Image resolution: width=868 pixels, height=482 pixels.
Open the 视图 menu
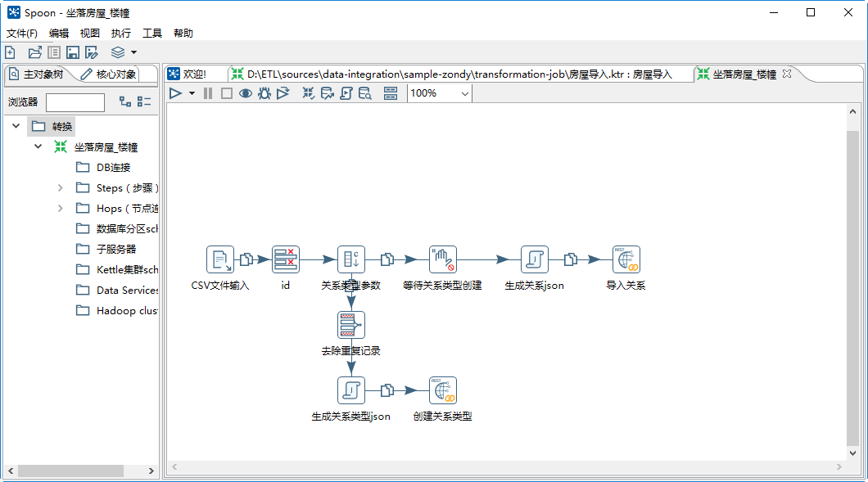coord(90,34)
